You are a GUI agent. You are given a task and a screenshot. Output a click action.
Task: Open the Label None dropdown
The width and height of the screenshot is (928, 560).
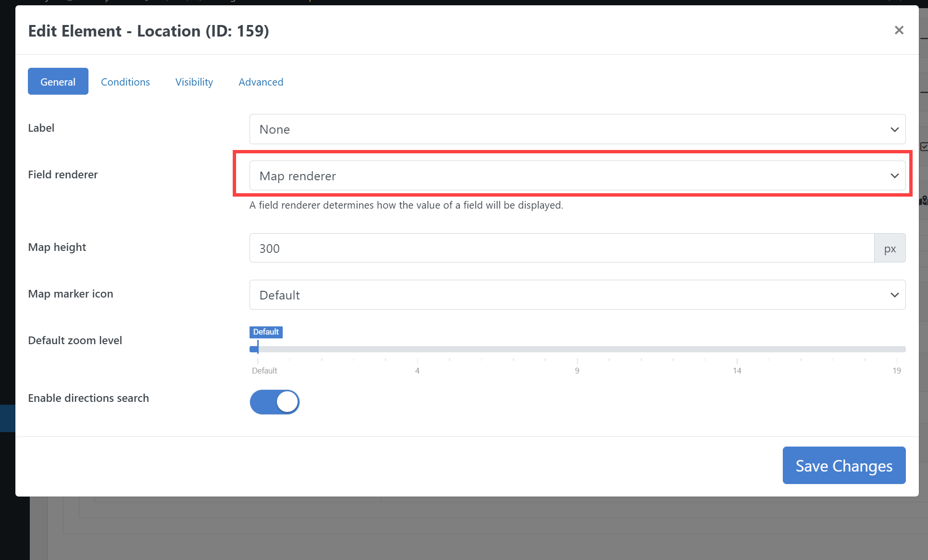[x=567, y=129]
